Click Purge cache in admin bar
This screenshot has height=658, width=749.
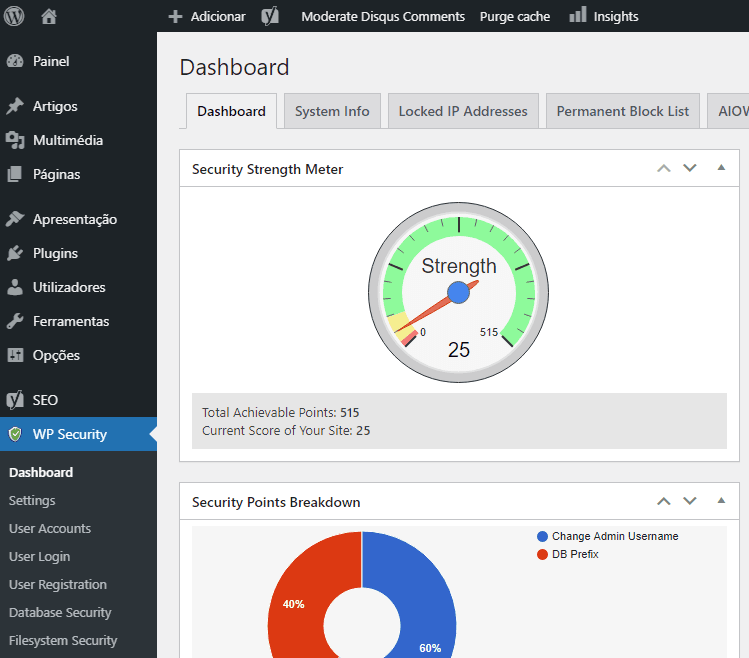pyautogui.click(x=514, y=17)
